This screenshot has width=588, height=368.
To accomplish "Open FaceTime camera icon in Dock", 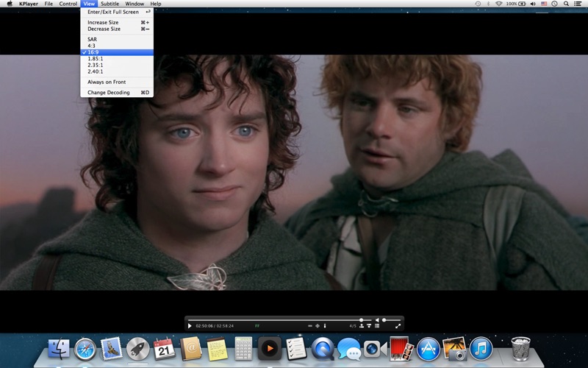I will pos(376,349).
